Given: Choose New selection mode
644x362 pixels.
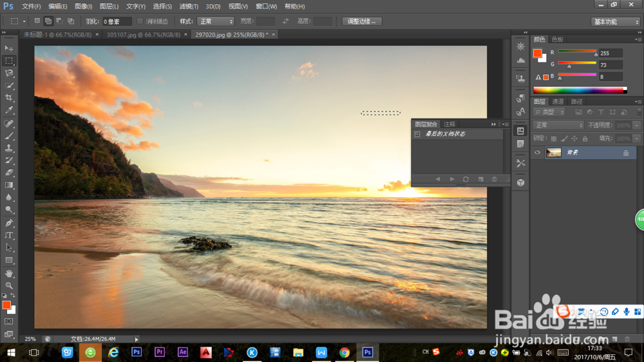Looking at the screenshot, I should tap(37, 21).
